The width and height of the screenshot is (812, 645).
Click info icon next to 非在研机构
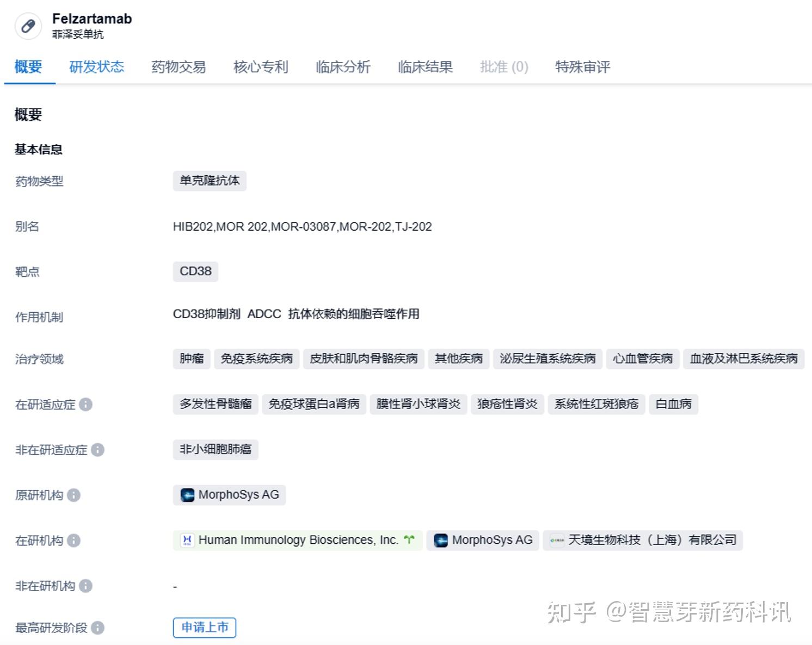(x=85, y=586)
